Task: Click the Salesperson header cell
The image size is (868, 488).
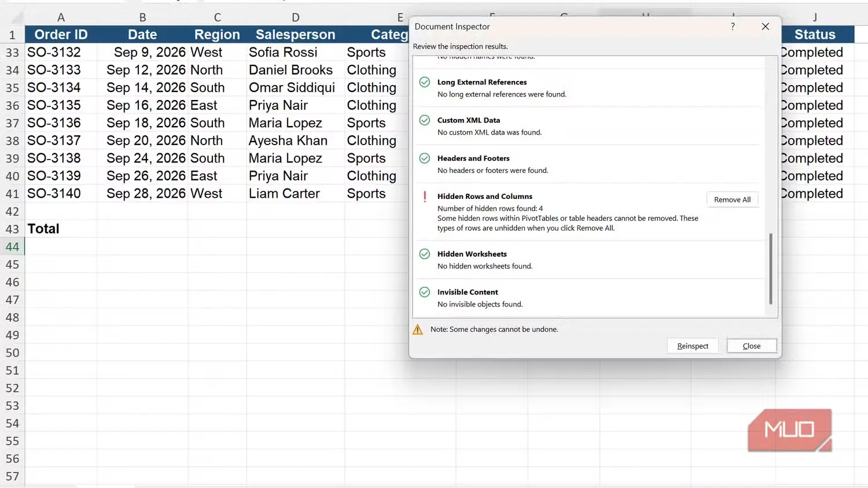Action: (x=296, y=35)
